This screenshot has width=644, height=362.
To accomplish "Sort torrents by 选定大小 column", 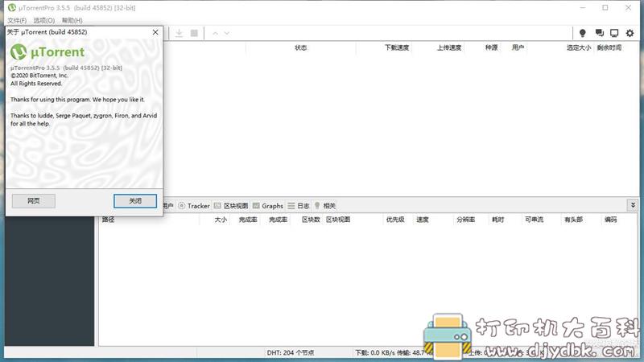I will click(579, 47).
